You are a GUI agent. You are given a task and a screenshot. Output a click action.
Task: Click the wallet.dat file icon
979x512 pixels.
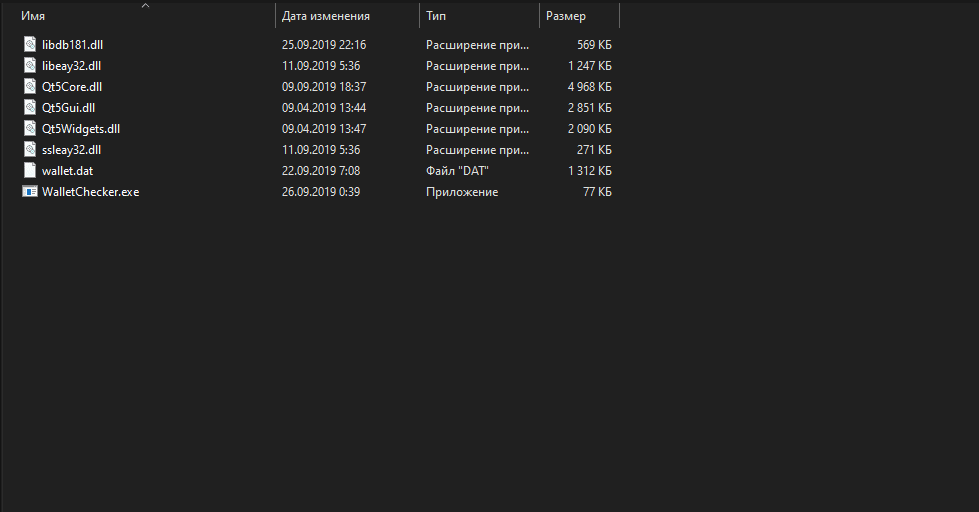click(29, 170)
